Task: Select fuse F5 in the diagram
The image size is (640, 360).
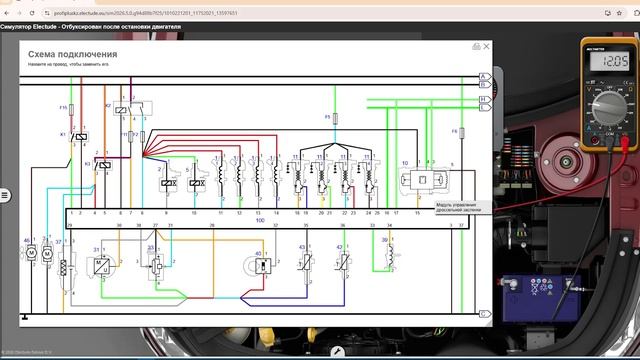Action: tap(335, 118)
